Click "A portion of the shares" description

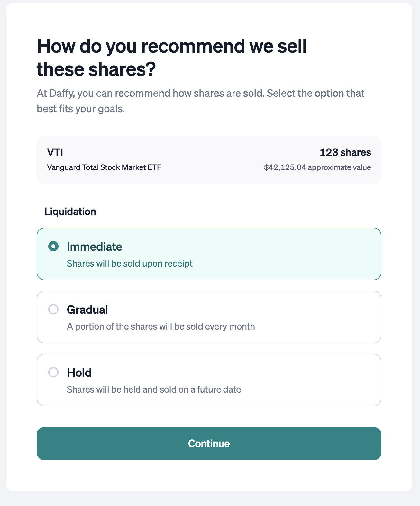pyautogui.click(x=161, y=327)
